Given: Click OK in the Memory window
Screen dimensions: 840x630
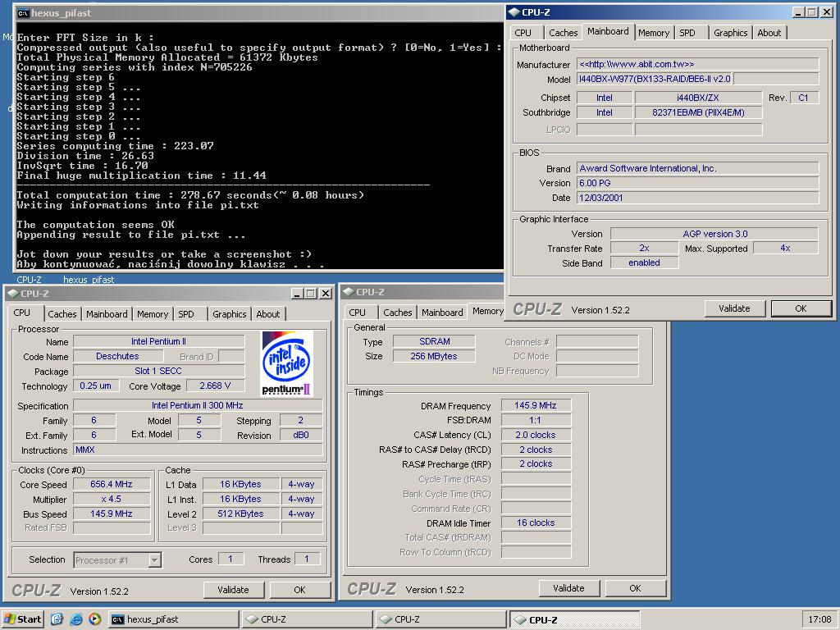Looking at the screenshot, I should (636, 588).
